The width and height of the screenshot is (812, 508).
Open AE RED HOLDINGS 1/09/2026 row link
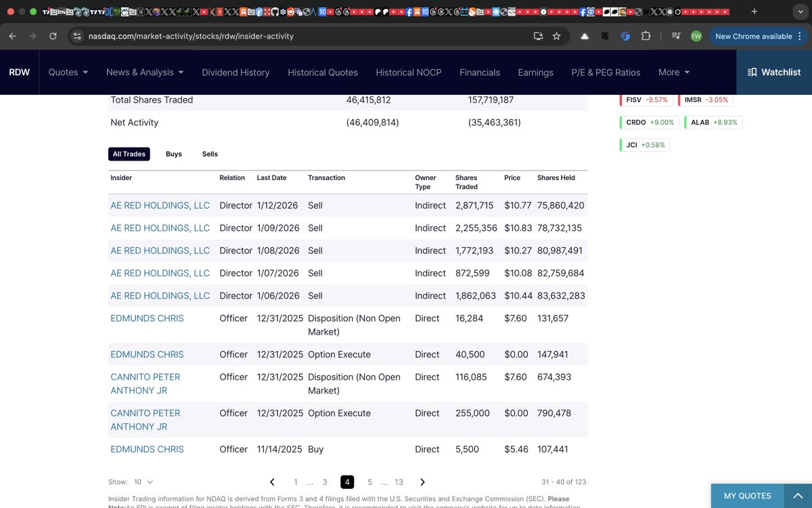160,228
